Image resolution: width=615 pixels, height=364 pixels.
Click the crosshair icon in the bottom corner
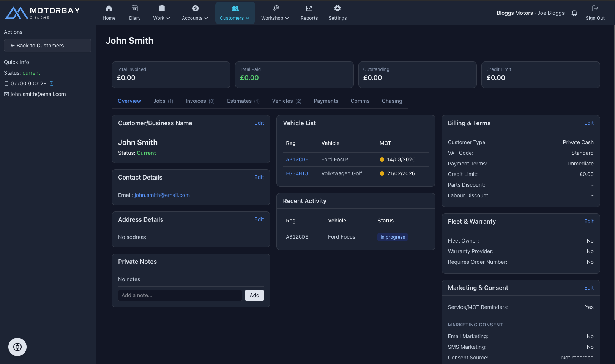[x=17, y=347]
